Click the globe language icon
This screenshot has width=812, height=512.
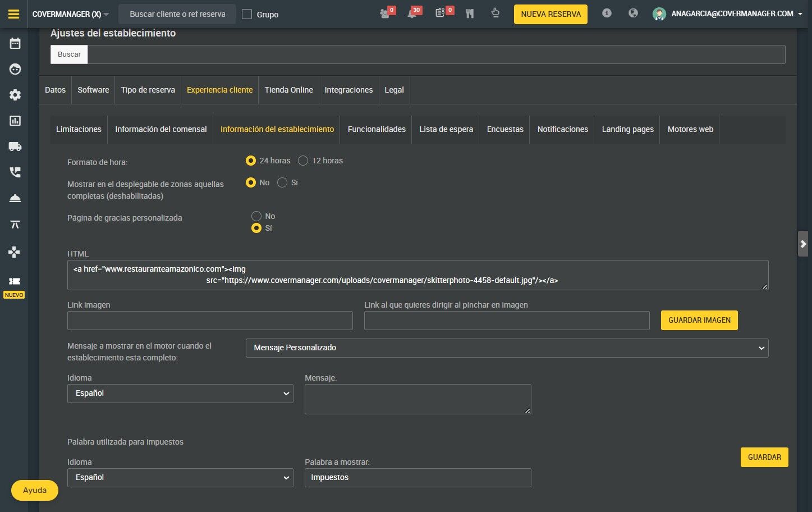point(633,13)
